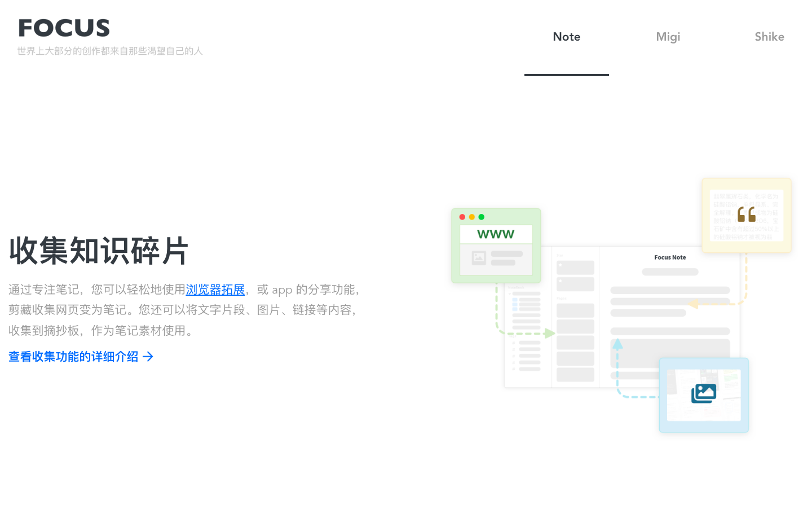
Task: Click the FOCUS logo
Action: click(x=64, y=27)
